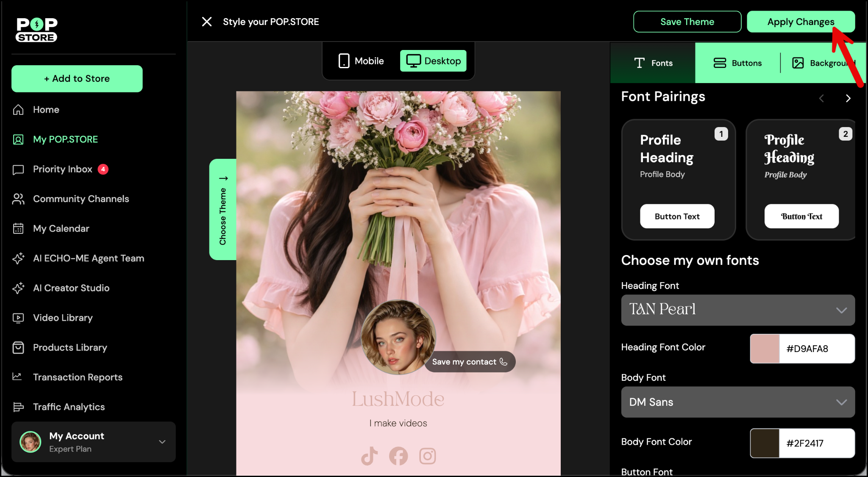This screenshot has width=868, height=477.
Task: Click the Facebook icon in preview
Action: (398, 456)
